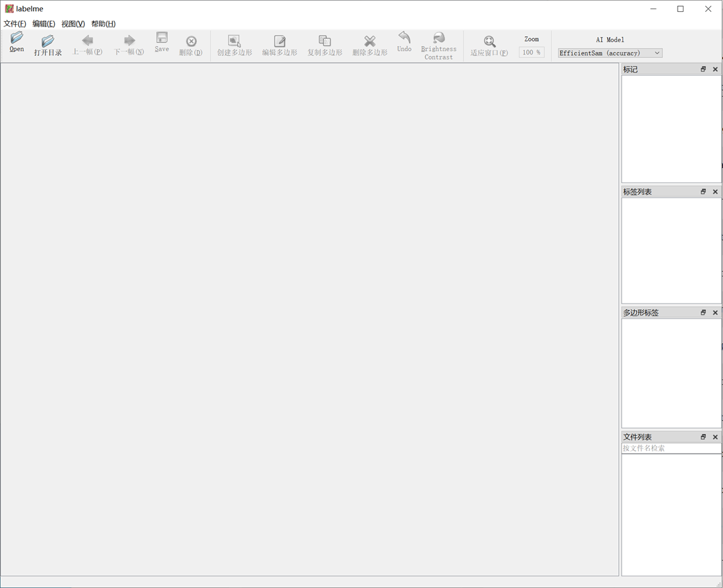
Task: Click the Undo arrow icon
Action: click(x=404, y=38)
